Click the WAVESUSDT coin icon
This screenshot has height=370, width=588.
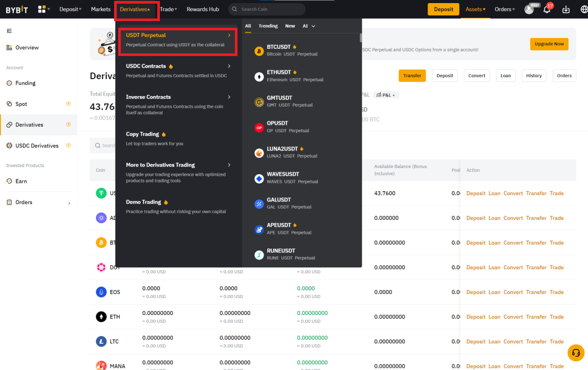259,178
